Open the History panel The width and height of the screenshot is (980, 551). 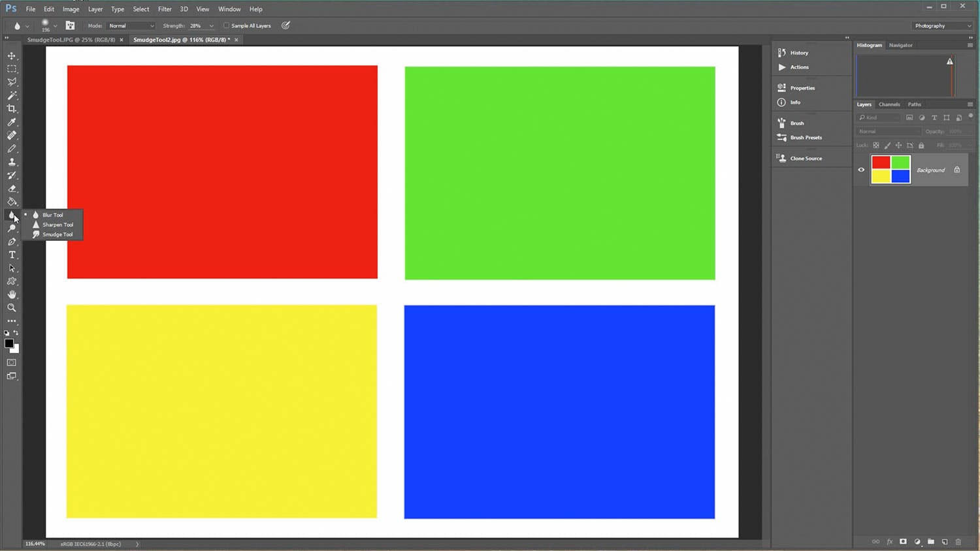(798, 53)
